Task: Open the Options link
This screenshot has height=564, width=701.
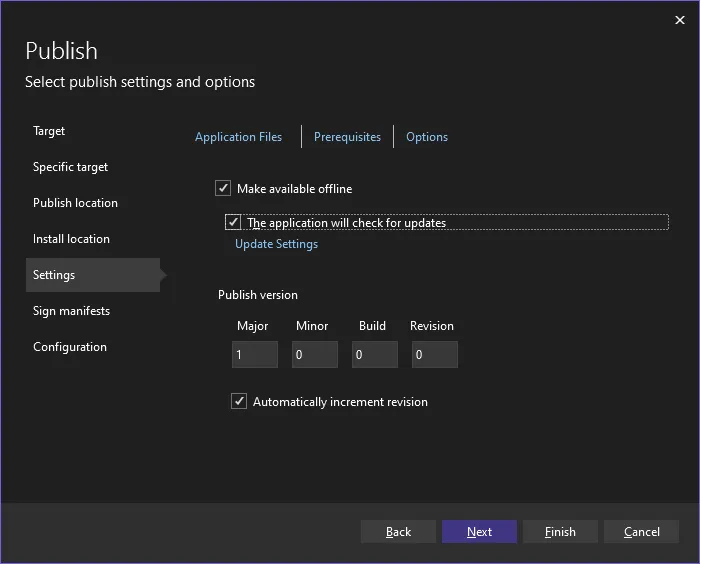Action: coord(427,137)
